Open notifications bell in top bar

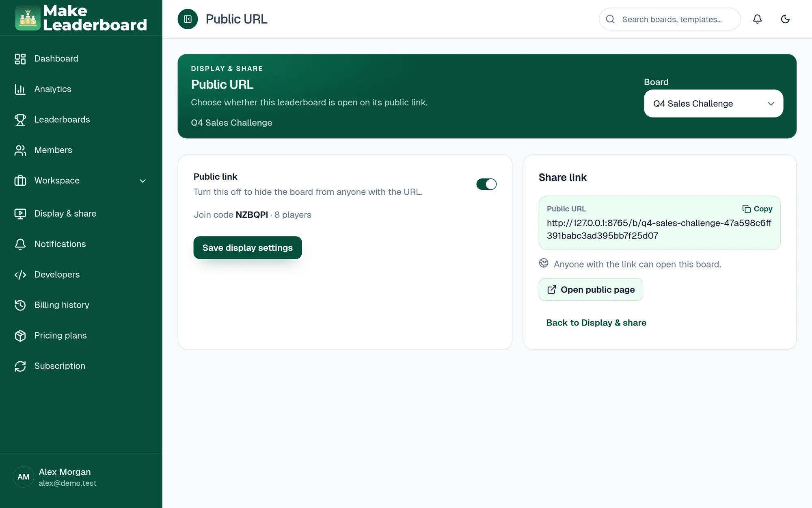click(757, 19)
